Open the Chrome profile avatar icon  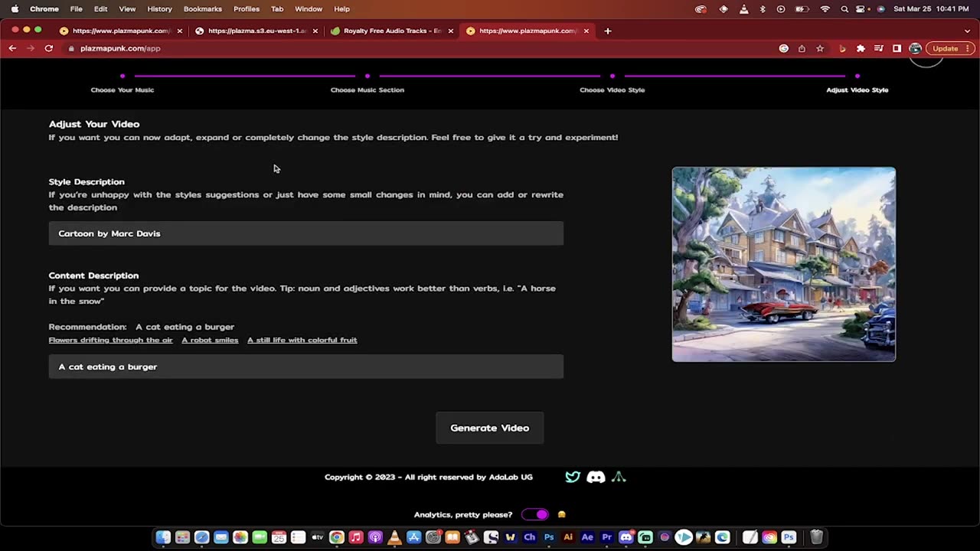[x=915, y=48]
